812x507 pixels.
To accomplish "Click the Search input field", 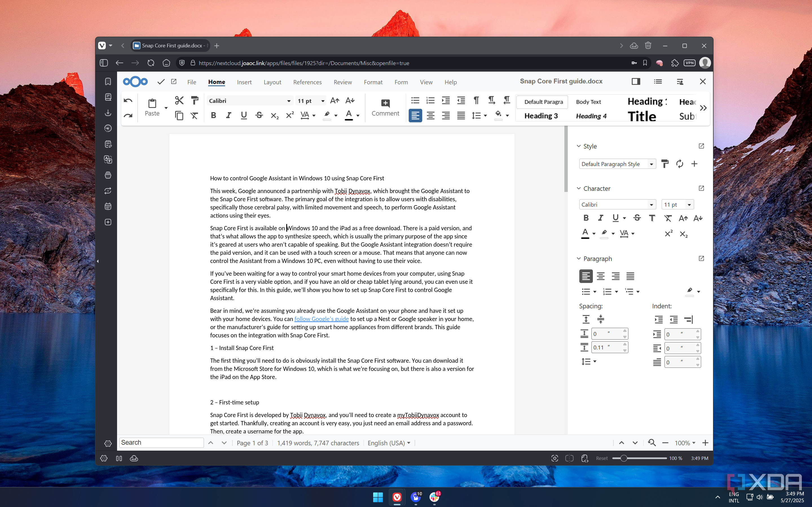I will click(161, 443).
